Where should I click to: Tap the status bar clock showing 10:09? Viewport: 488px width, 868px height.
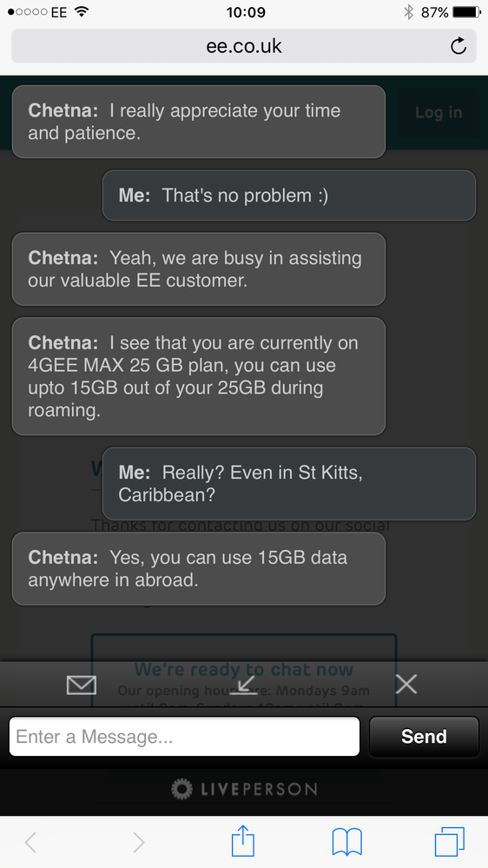point(246,12)
